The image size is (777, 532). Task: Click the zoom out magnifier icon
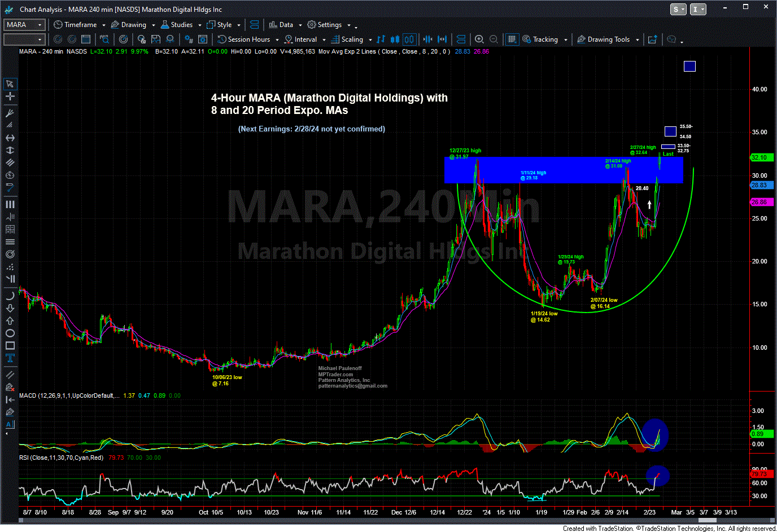[494, 39]
